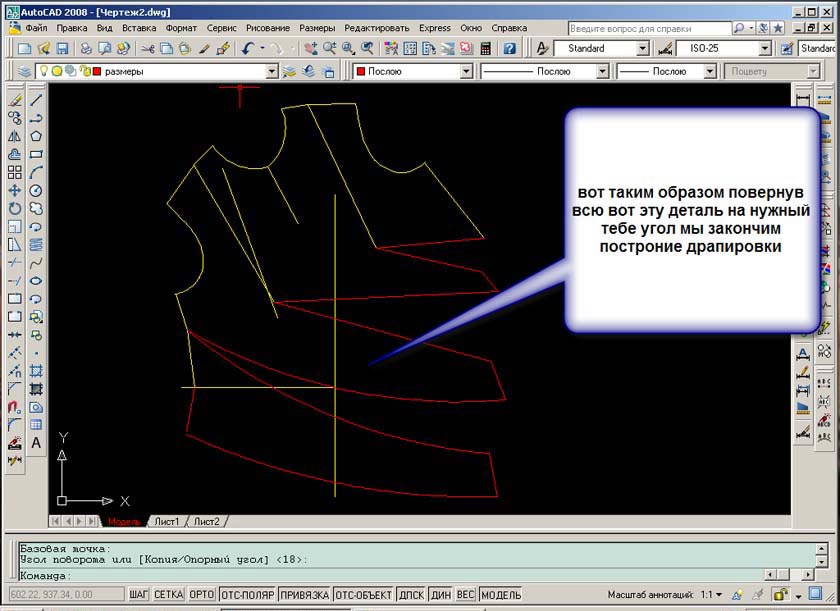Viewport: 840px width, 611px height.
Task: Click the Save icon in the toolbar
Action: pyautogui.click(x=62, y=48)
